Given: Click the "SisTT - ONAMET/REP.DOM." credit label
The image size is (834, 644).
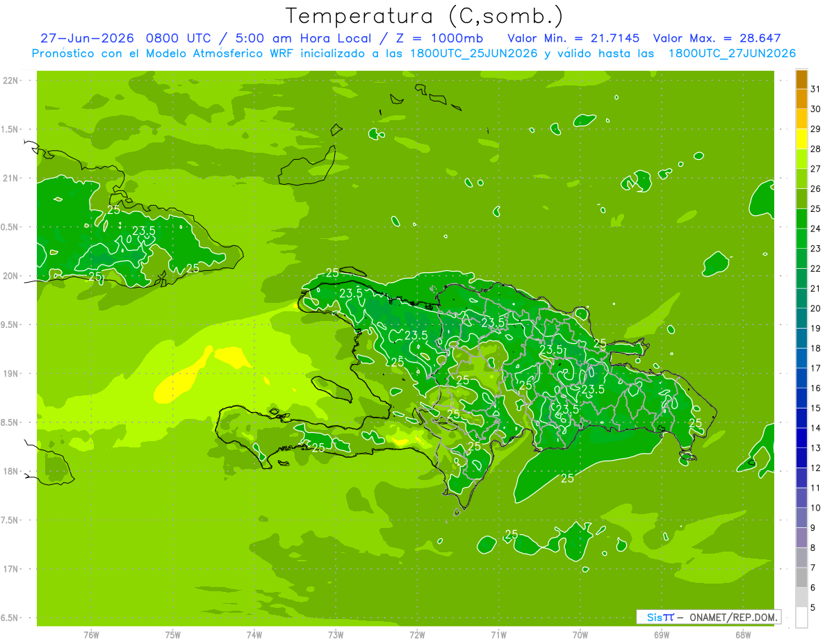Looking at the screenshot, I should pyautogui.click(x=709, y=617).
